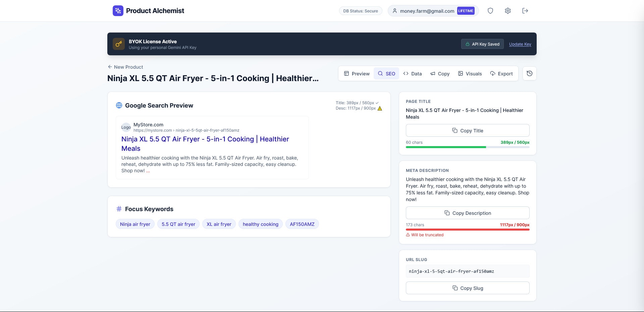
Task: Select the healthy cooking keyword chip
Action: tap(261, 224)
